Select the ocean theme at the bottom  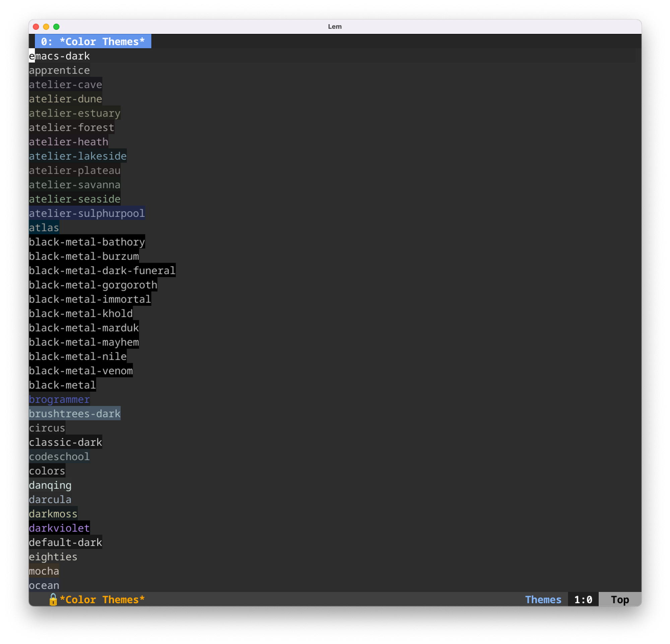click(44, 586)
